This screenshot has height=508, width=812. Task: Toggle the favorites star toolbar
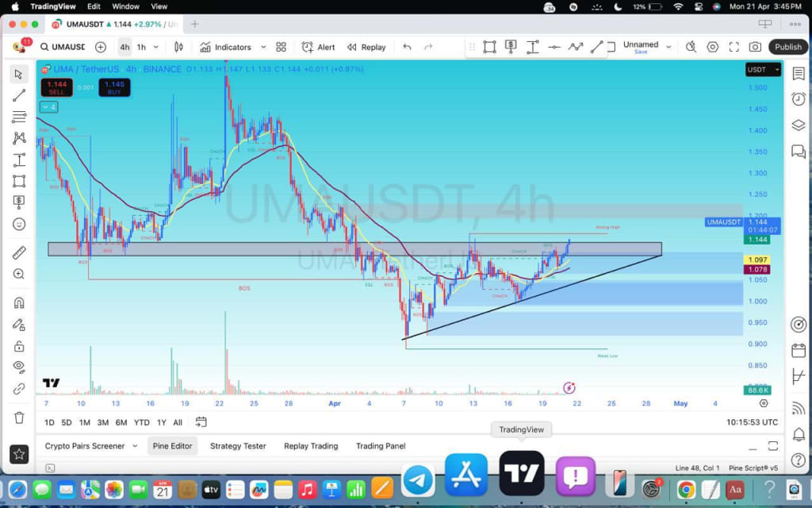coord(19,454)
